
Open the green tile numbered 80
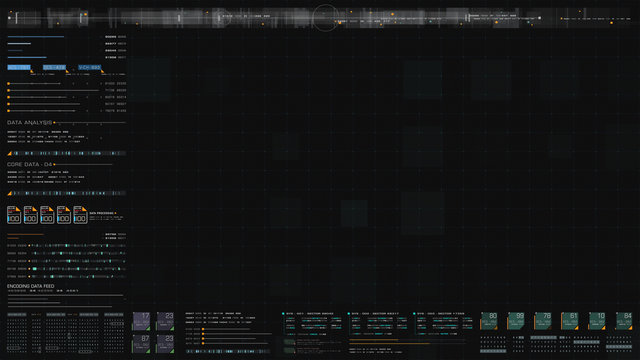(x=489, y=321)
